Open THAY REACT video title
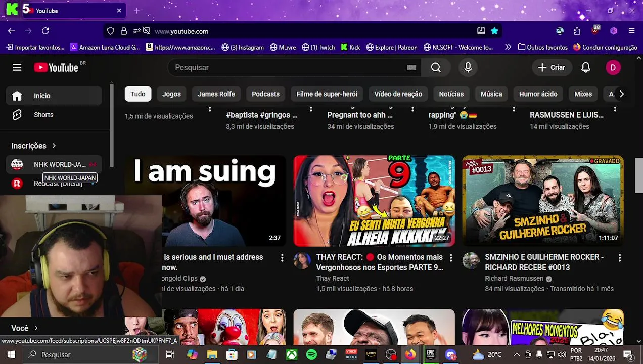Viewport: 643px width, 364px height. click(379, 262)
